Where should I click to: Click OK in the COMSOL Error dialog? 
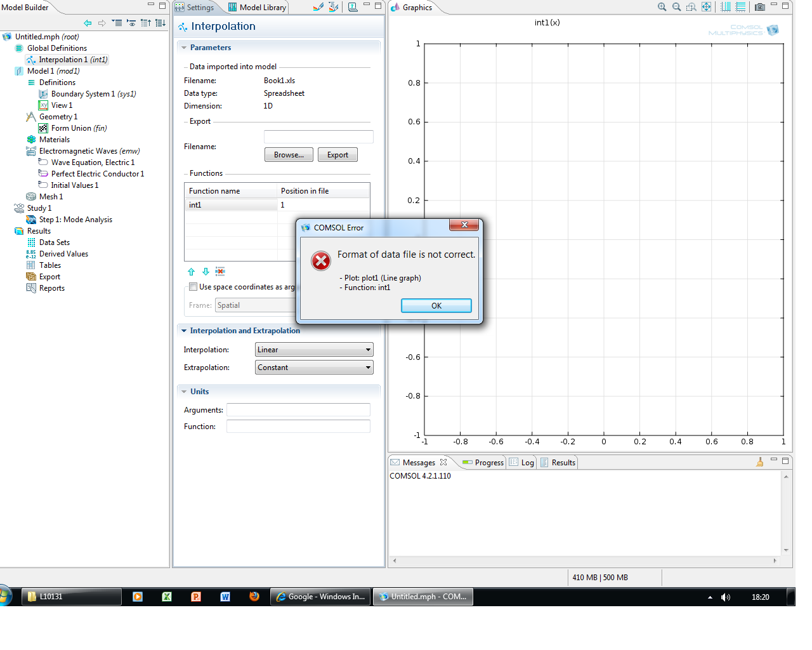(436, 306)
